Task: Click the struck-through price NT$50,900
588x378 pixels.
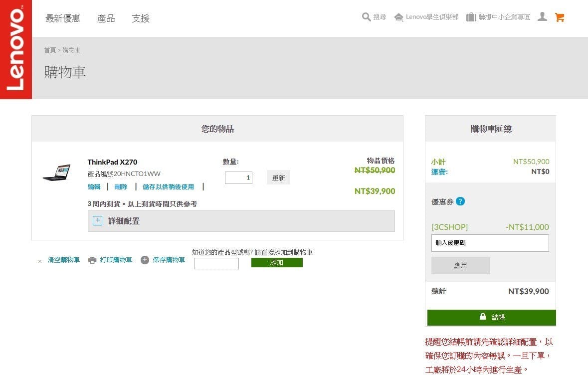Action: tap(375, 170)
